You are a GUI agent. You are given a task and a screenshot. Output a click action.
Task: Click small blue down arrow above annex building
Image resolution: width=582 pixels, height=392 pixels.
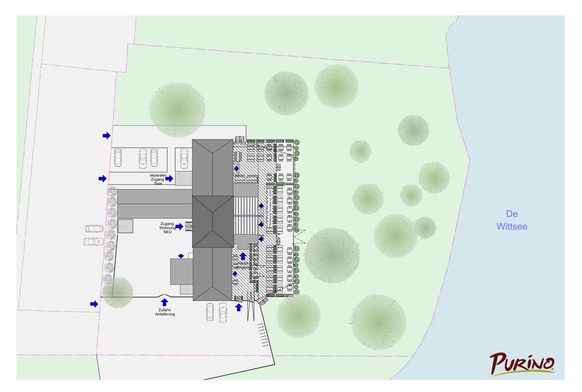tap(181, 256)
